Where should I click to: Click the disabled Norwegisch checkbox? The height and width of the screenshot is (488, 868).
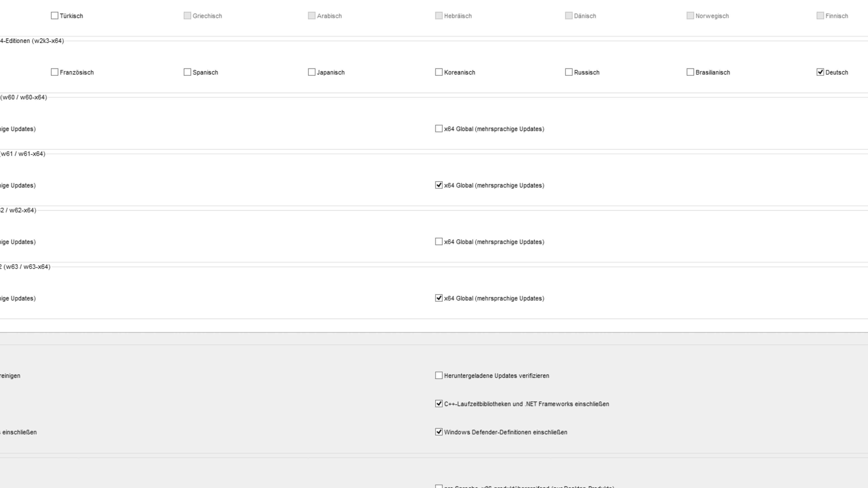coord(690,16)
